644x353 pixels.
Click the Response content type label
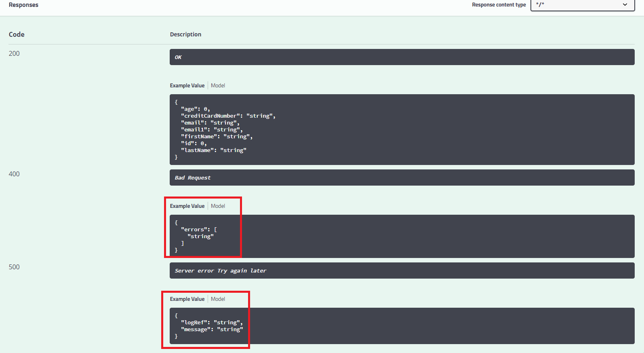tap(499, 5)
